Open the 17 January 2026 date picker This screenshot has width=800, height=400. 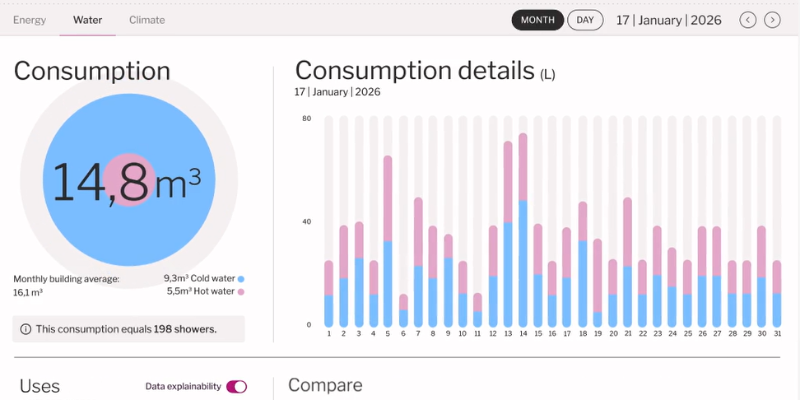pos(670,20)
